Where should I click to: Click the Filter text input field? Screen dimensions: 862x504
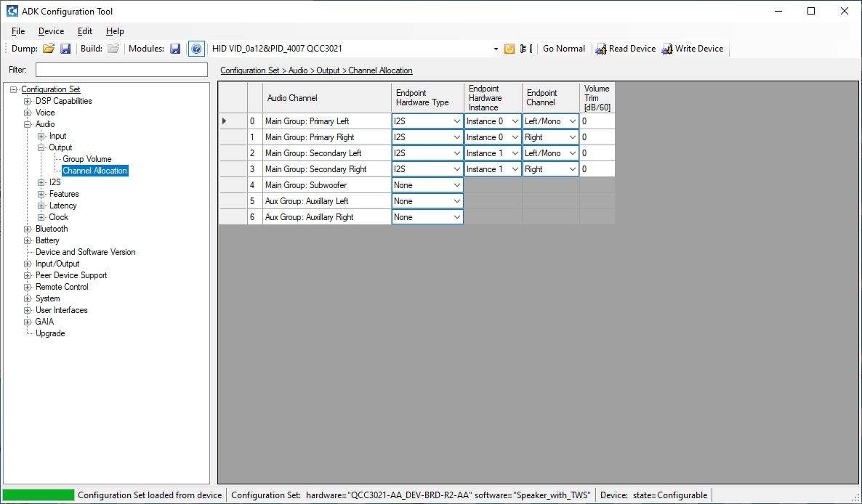pos(121,70)
